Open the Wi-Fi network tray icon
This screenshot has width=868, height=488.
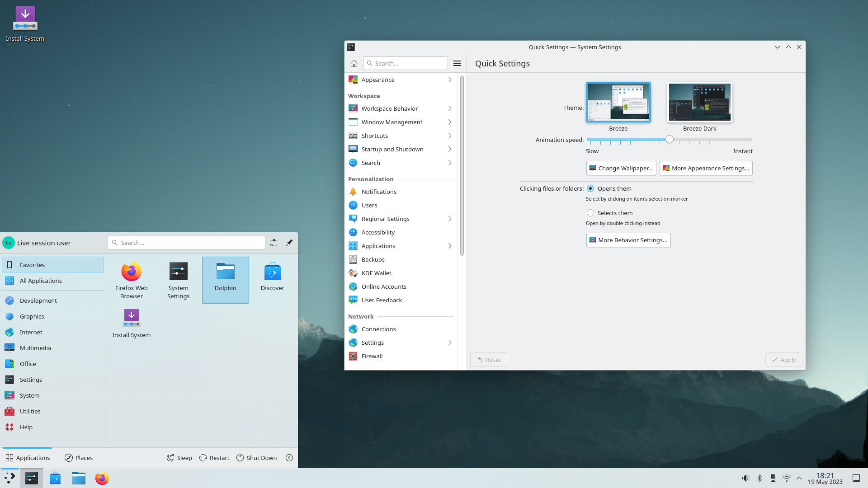click(787, 478)
